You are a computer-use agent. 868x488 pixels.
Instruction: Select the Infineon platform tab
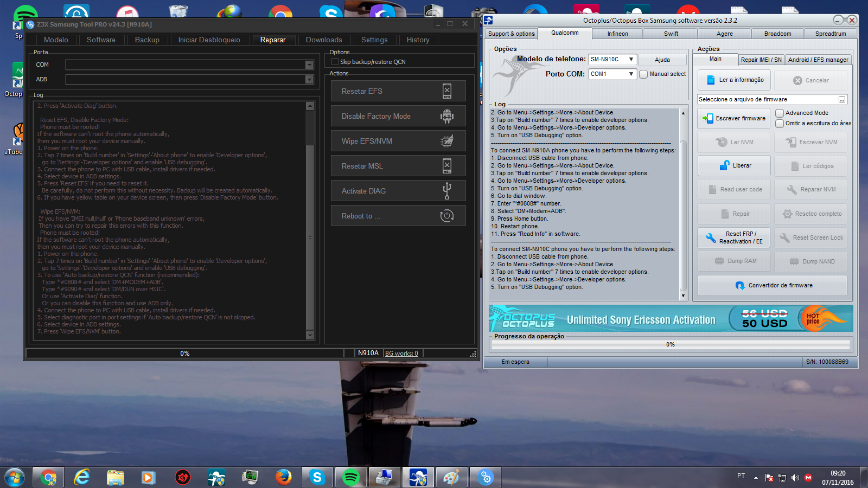tap(617, 34)
